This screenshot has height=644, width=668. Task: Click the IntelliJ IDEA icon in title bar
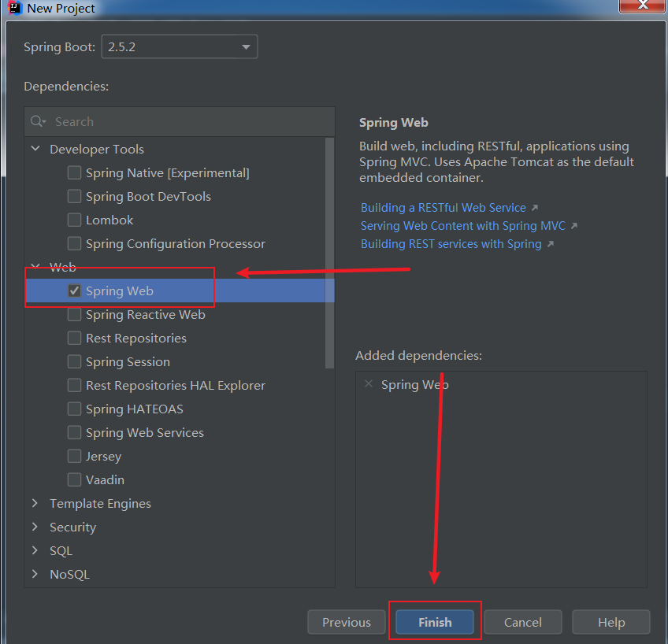point(15,8)
